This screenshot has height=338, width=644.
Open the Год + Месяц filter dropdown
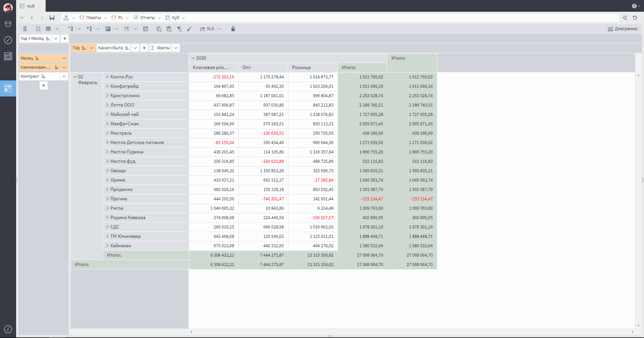pyautogui.click(x=56, y=39)
